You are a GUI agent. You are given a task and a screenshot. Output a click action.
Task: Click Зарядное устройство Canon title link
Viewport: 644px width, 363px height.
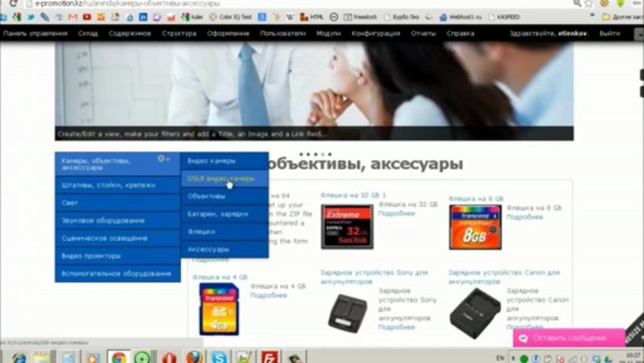point(504,277)
